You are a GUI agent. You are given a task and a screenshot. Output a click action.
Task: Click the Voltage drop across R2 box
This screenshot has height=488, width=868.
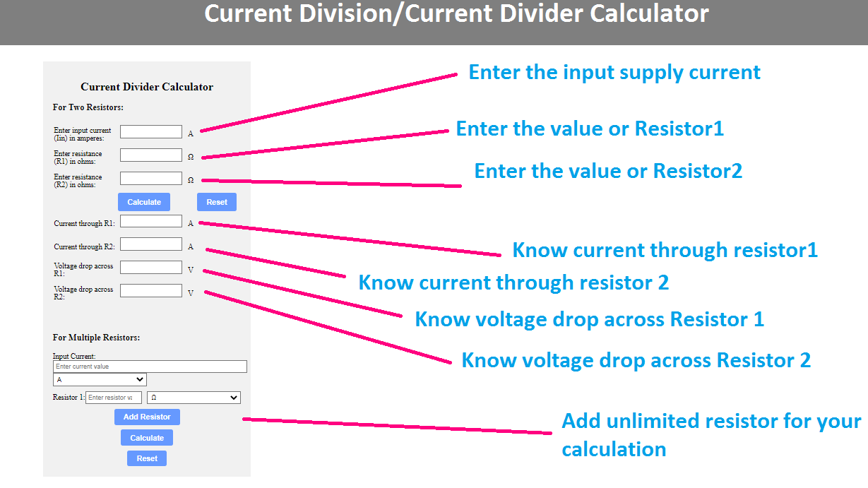point(150,290)
